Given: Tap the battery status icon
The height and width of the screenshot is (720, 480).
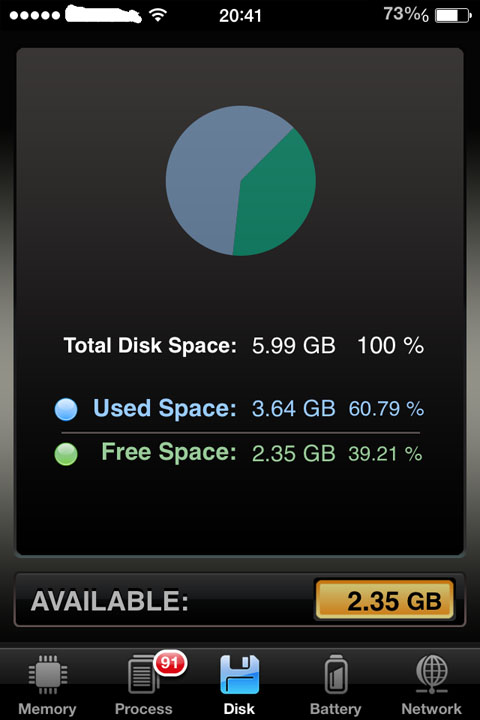Looking at the screenshot, I should pos(453,16).
